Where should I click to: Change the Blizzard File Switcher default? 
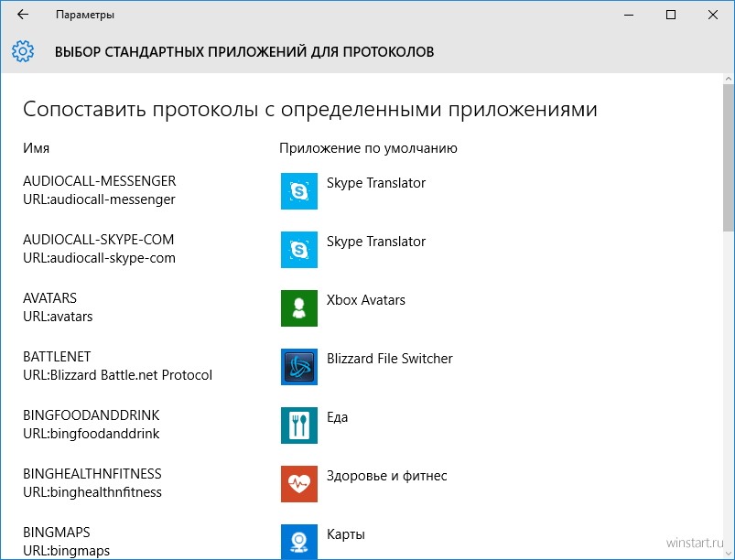(390, 359)
